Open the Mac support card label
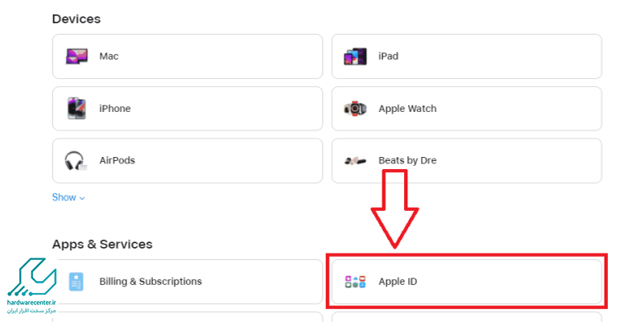Image resolution: width=644 pixels, height=322 pixels. click(x=109, y=56)
